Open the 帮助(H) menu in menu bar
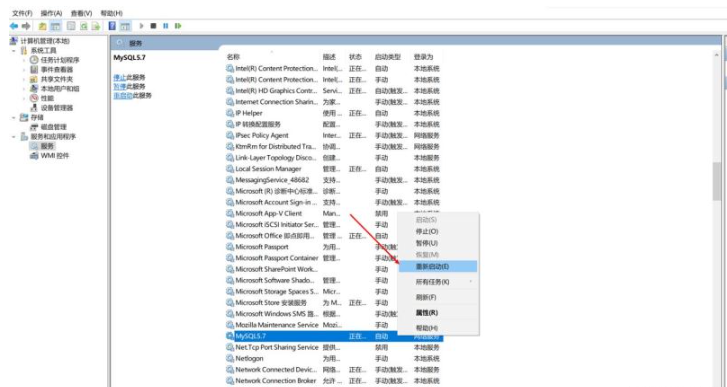 [111, 13]
